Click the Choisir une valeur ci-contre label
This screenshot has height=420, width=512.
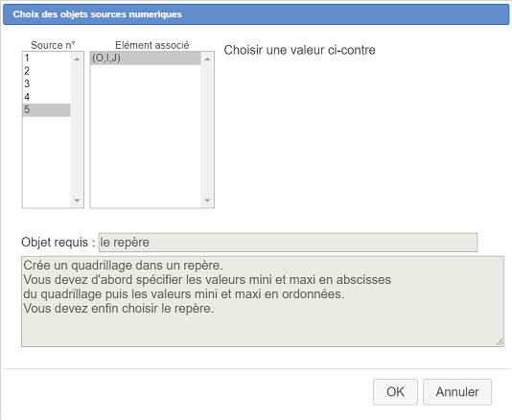pos(300,50)
